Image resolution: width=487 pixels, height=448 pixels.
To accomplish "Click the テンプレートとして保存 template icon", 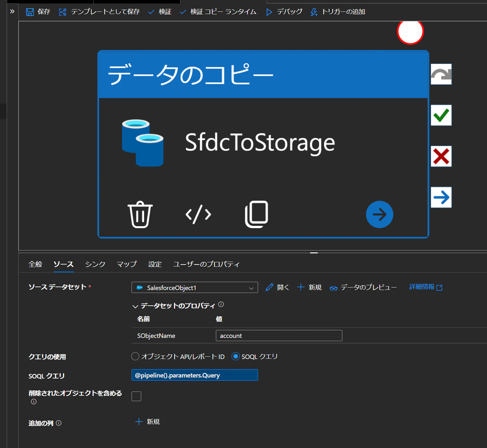I will (x=63, y=12).
